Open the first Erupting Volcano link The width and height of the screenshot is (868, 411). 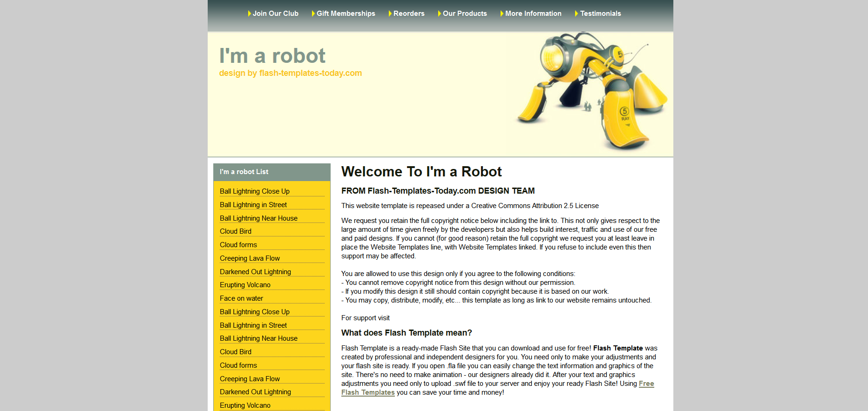pos(245,285)
